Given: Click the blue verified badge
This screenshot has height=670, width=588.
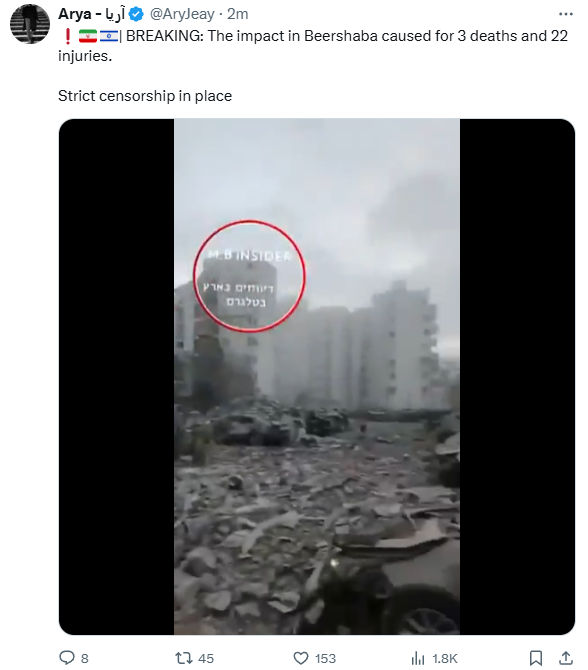Looking at the screenshot, I should pyautogui.click(x=136, y=14).
